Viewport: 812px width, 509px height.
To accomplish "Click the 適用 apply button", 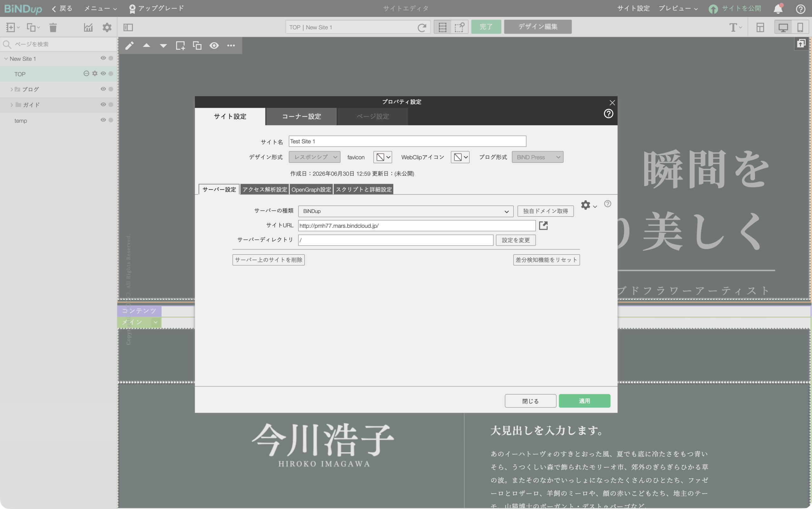I will tap(584, 401).
